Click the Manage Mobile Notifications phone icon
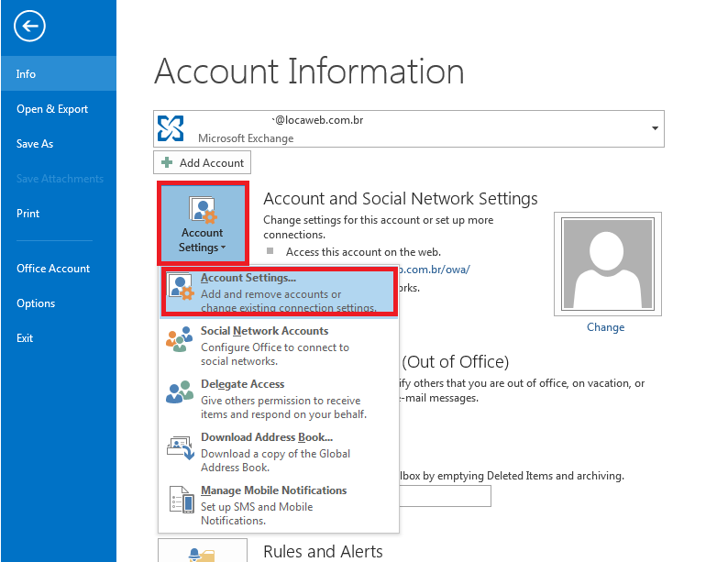The image size is (728, 562). [182, 500]
